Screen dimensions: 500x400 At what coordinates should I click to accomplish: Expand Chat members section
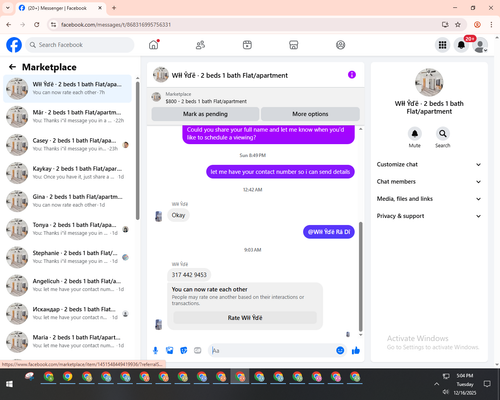coord(429,182)
